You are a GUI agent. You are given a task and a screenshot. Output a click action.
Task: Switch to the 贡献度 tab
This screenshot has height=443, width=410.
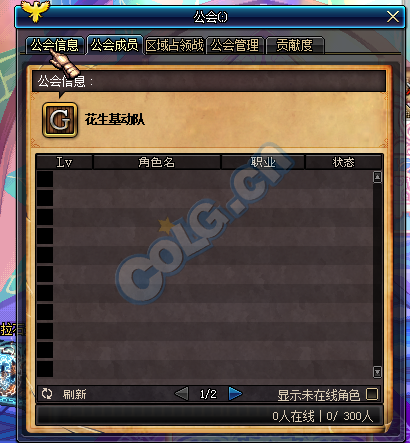(x=295, y=45)
